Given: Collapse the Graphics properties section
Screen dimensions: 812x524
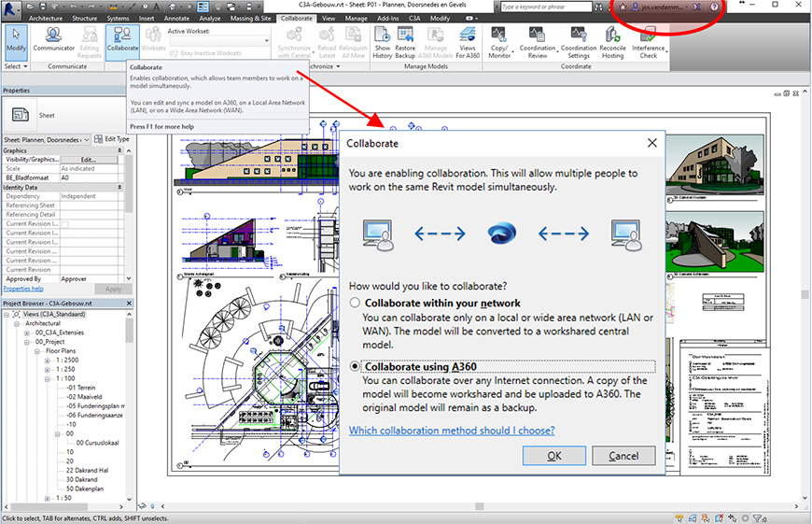Looking at the screenshot, I should pos(119,150).
